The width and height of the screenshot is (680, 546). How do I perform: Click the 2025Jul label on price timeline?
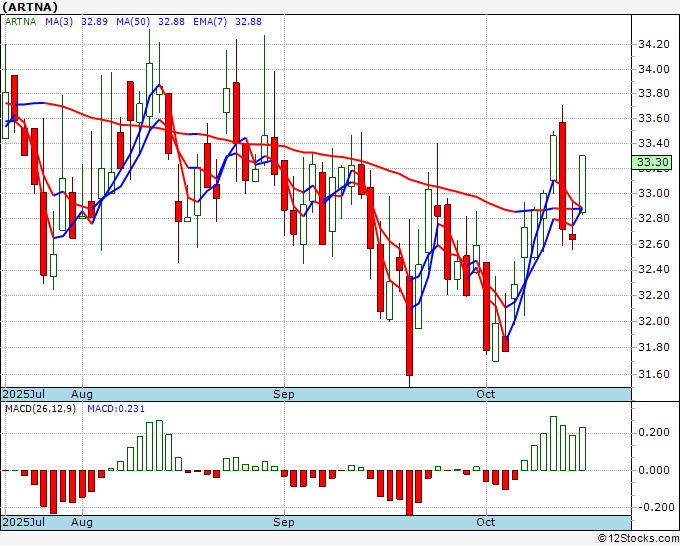[24, 394]
